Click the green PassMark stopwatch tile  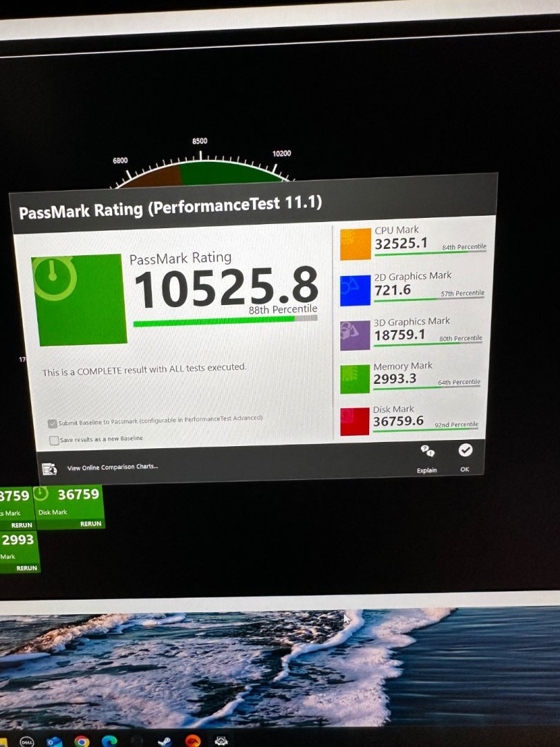[80, 299]
